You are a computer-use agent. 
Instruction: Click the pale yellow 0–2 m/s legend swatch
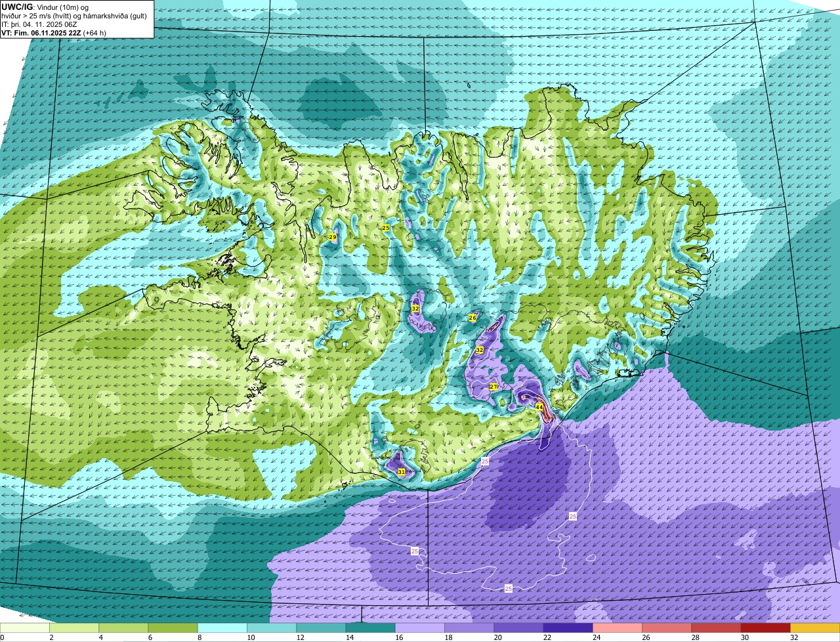[25, 628]
